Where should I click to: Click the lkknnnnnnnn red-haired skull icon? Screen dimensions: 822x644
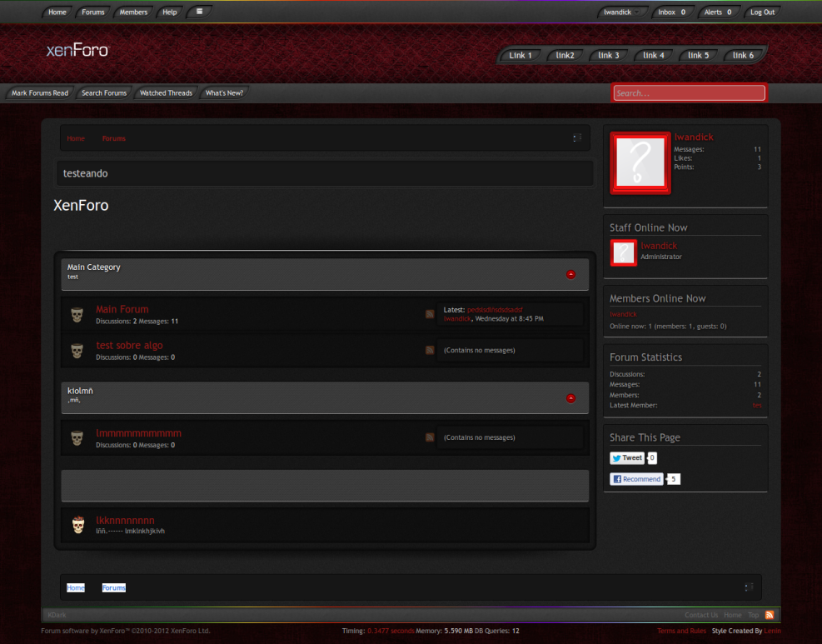pyautogui.click(x=77, y=525)
